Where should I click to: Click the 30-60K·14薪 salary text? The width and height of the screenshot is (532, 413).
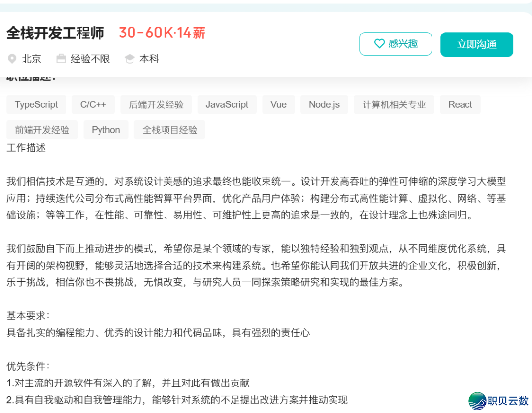pyautogui.click(x=162, y=33)
